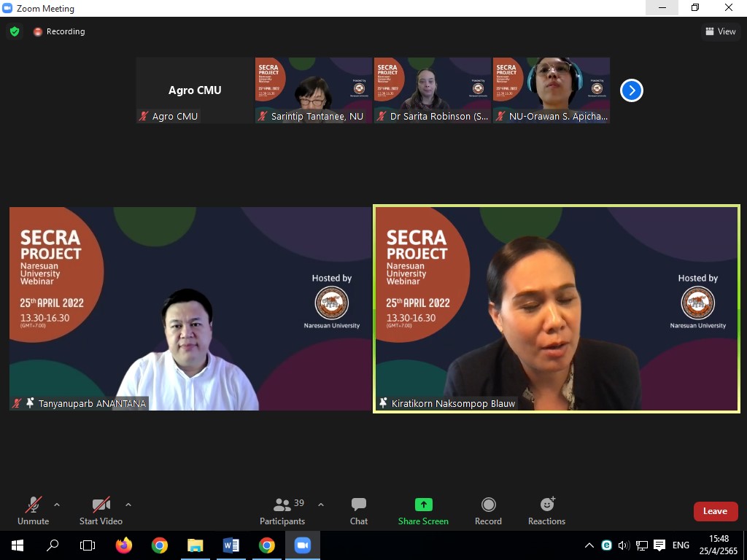Click Tanyanuparb ANANTANA pinned video
Screen dimensions: 747x560
(x=190, y=308)
